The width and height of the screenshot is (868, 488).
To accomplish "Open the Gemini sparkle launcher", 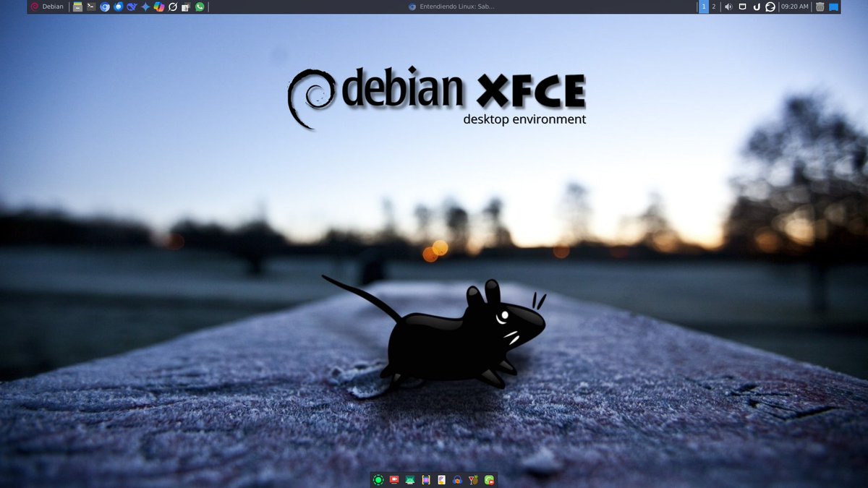I will coord(145,7).
